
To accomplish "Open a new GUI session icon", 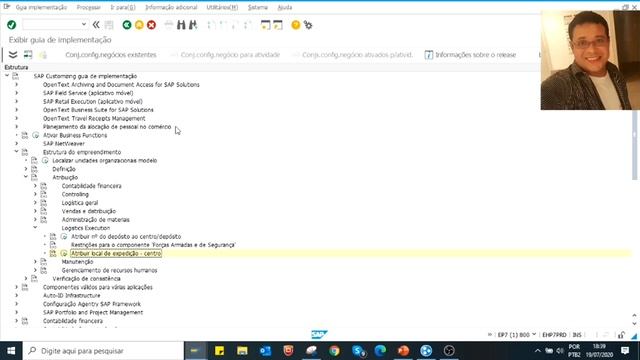I will (266, 25).
